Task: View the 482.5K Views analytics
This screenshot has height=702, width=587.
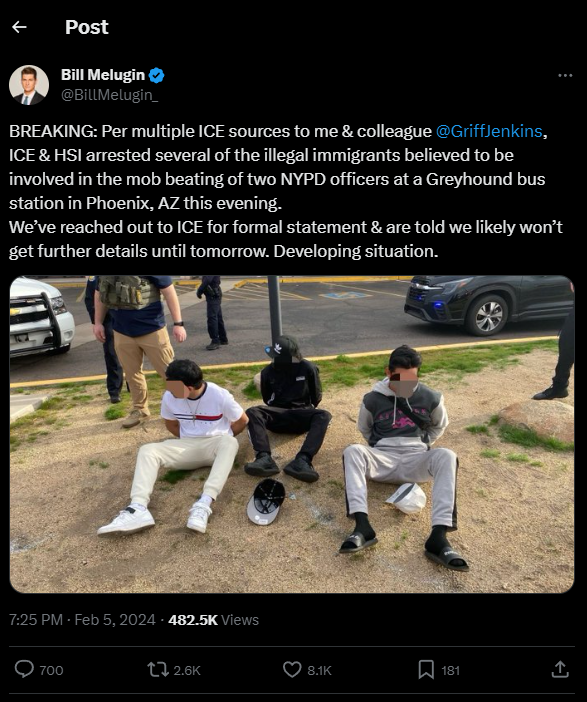Action: pyautogui.click(x=214, y=620)
